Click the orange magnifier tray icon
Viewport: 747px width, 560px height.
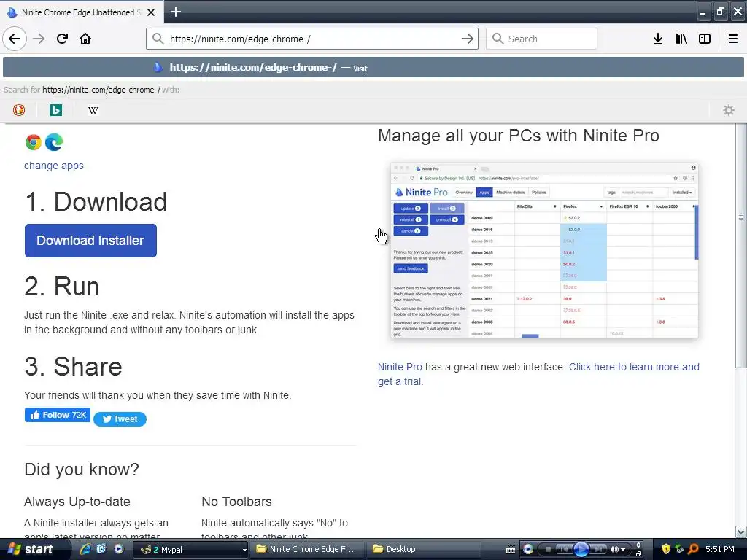(x=694, y=549)
